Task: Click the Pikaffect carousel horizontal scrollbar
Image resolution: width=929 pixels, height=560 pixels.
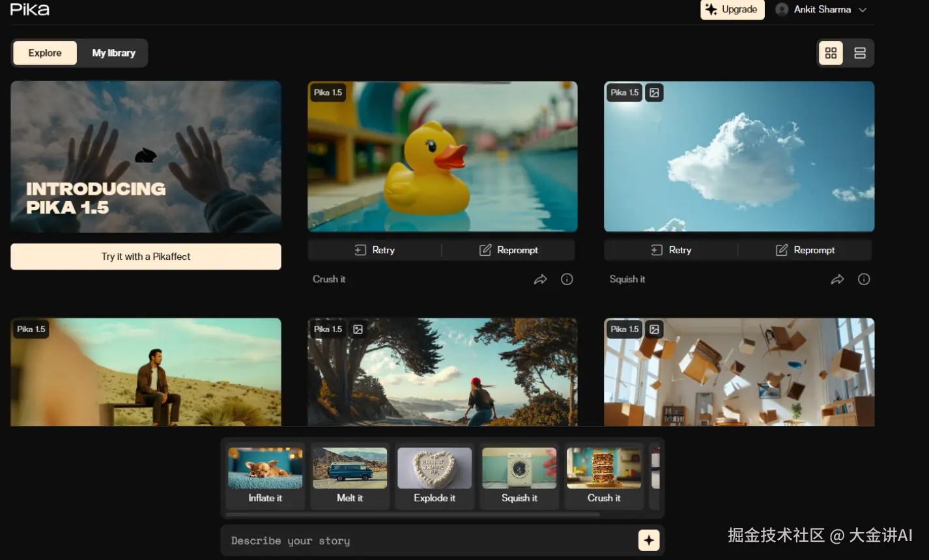Action: (x=412, y=514)
